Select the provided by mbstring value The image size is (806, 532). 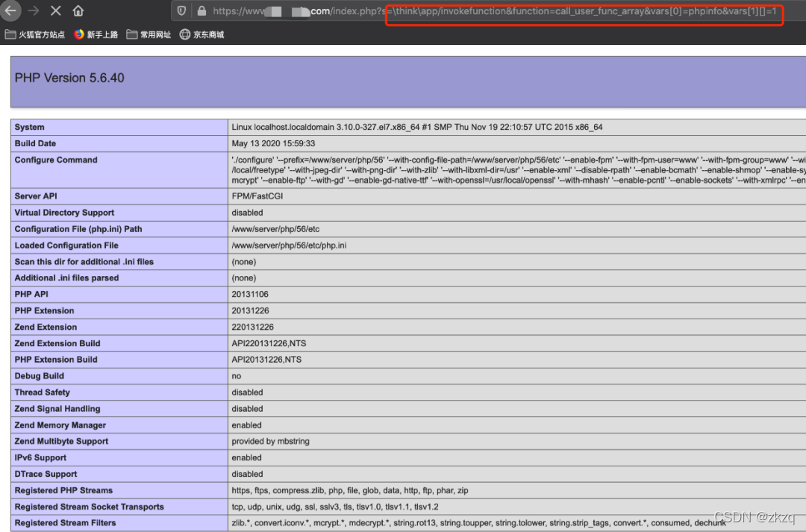270,441
